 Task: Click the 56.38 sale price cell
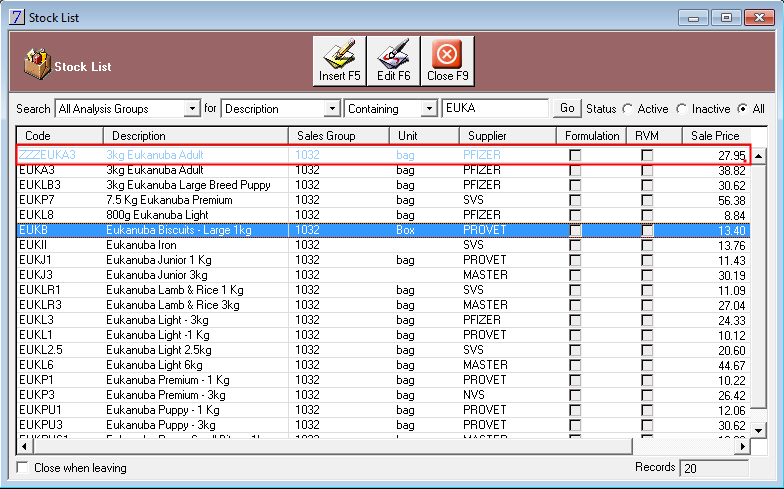click(732, 200)
